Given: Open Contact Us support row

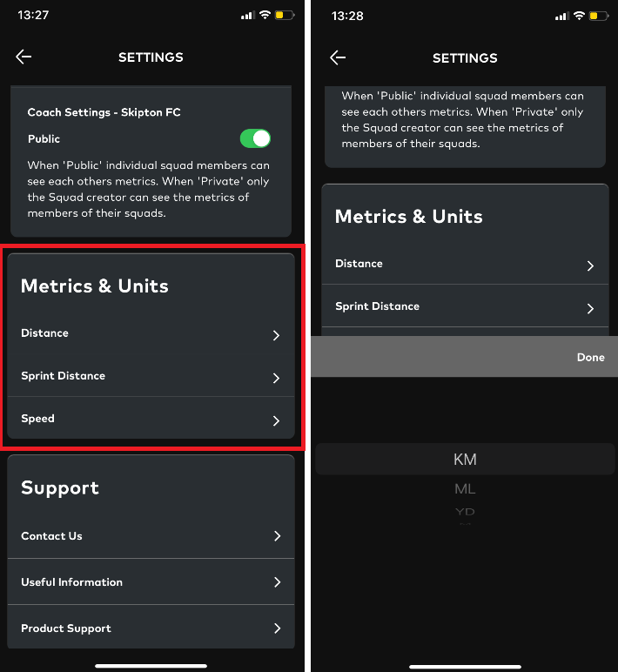Looking at the screenshot, I should (x=151, y=535).
